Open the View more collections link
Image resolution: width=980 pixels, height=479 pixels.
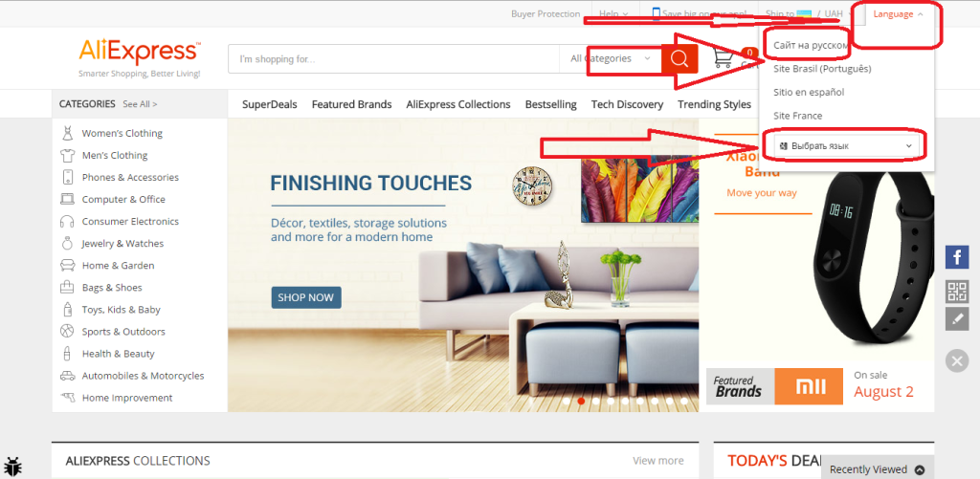[658, 461]
